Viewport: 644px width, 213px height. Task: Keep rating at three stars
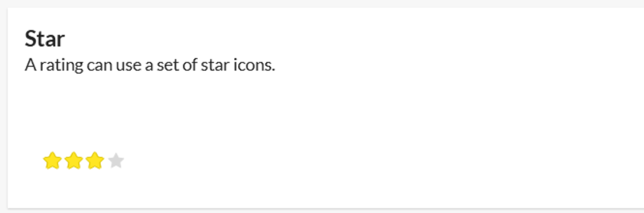tap(94, 160)
